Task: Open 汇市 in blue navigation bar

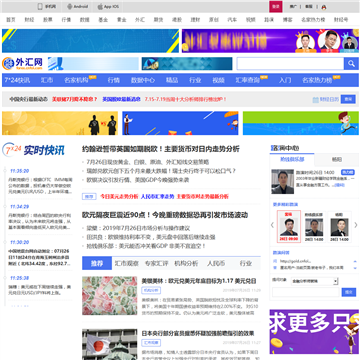Action: pyautogui.click(x=47, y=80)
